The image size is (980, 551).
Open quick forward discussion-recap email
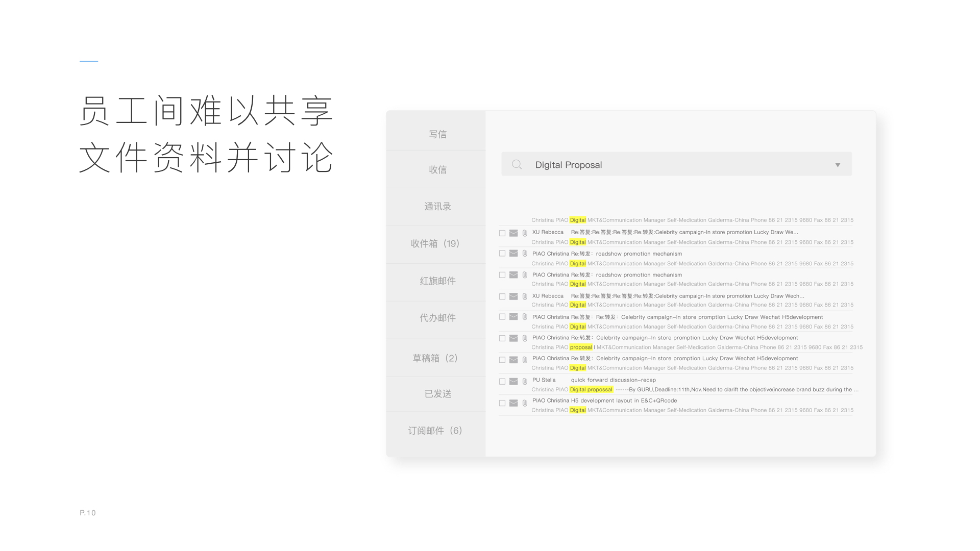click(x=613, y=380)
